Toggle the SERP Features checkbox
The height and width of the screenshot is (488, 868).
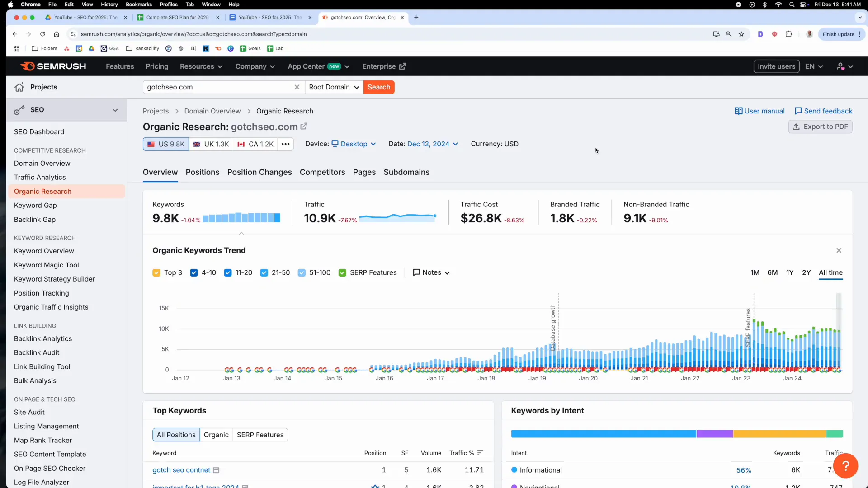pos(342,273)
